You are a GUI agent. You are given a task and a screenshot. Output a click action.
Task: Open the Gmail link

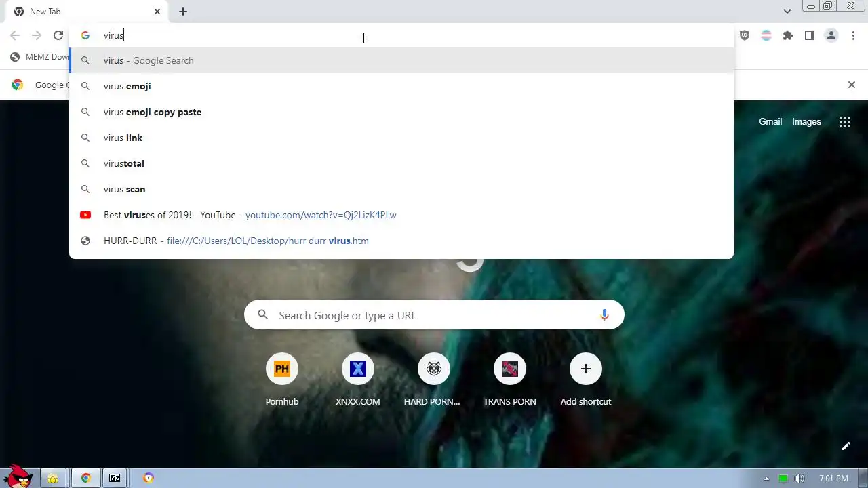(x=770, y=122)
